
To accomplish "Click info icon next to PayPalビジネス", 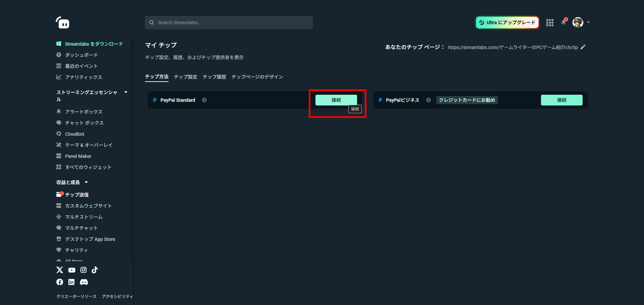I will (429, 100).
